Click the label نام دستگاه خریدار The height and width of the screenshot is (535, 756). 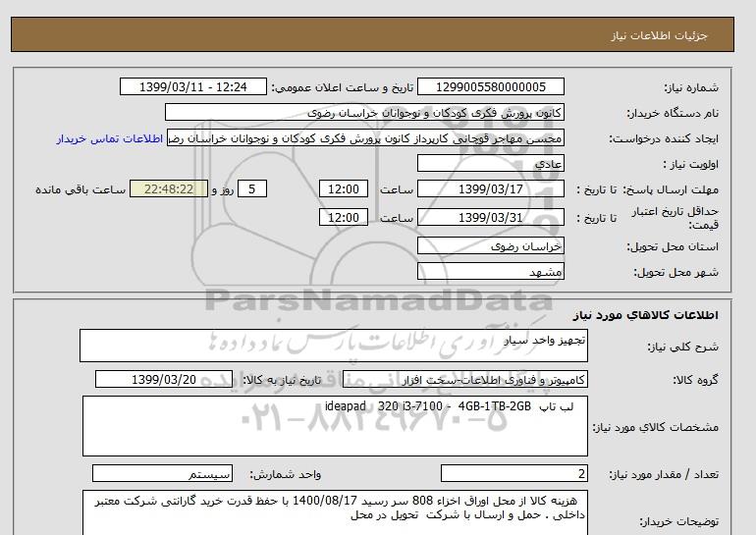[673, 113]
